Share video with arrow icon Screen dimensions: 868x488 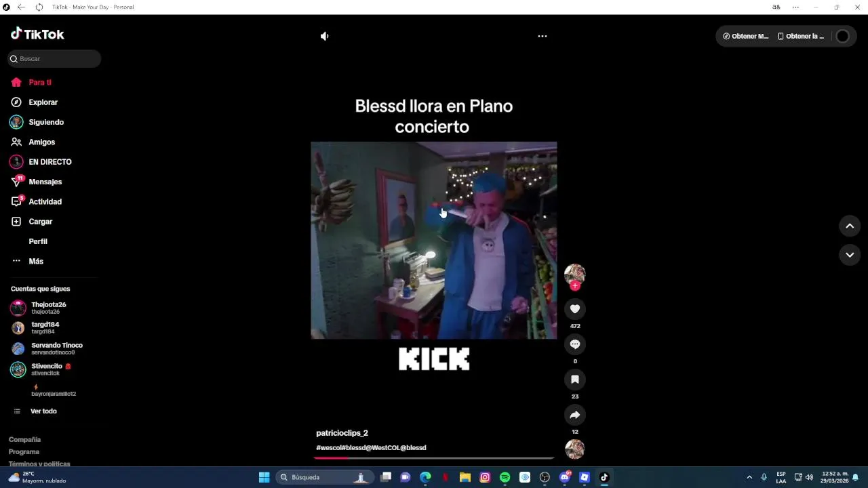click(575, 415)
